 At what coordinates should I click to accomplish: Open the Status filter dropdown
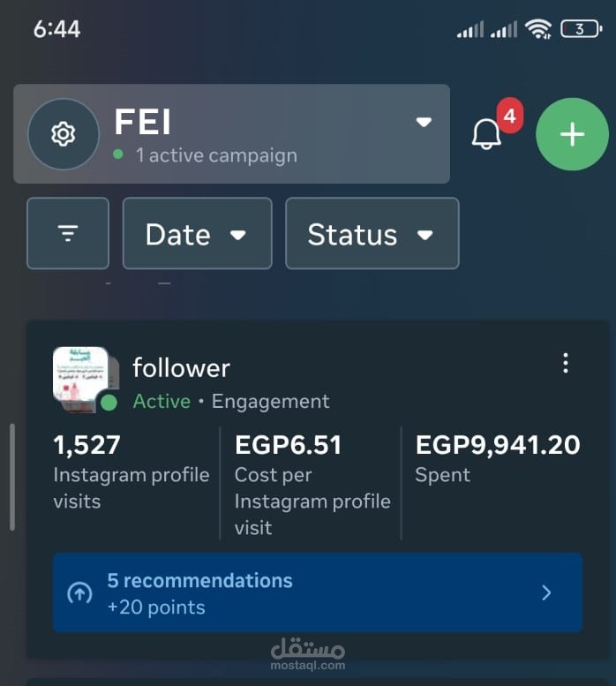(372, 234)
